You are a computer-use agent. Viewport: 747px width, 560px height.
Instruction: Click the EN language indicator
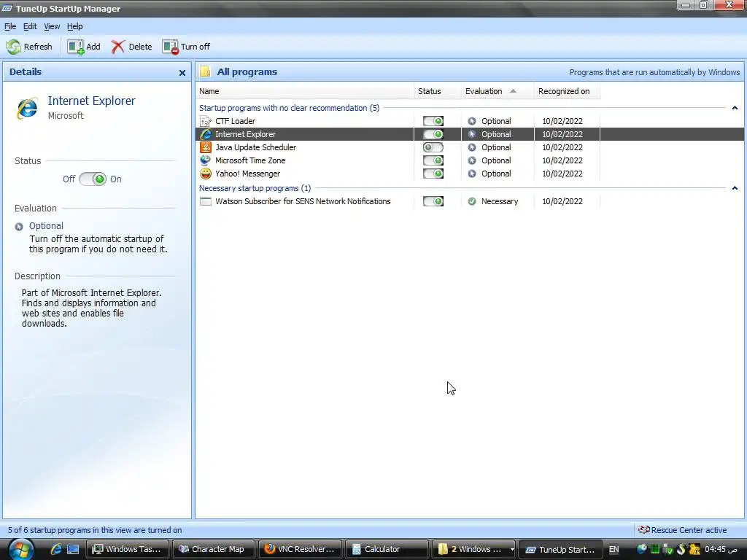pyautogui.click(x=614, y=549)
